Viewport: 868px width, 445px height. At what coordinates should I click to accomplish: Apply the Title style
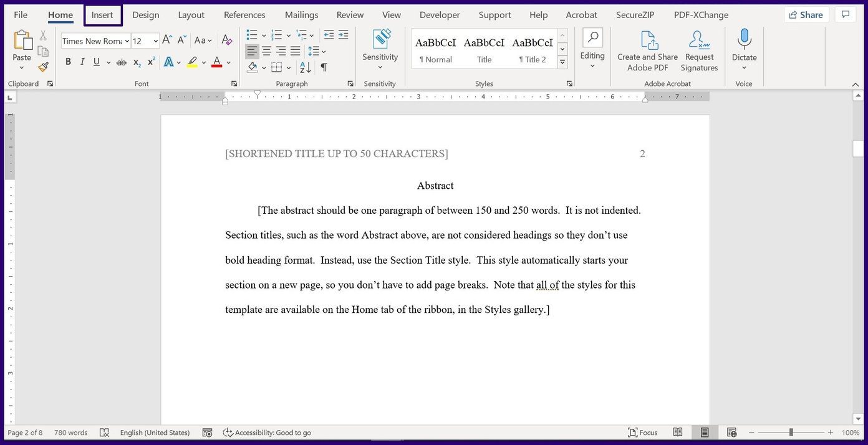click(x=484, y=49)
